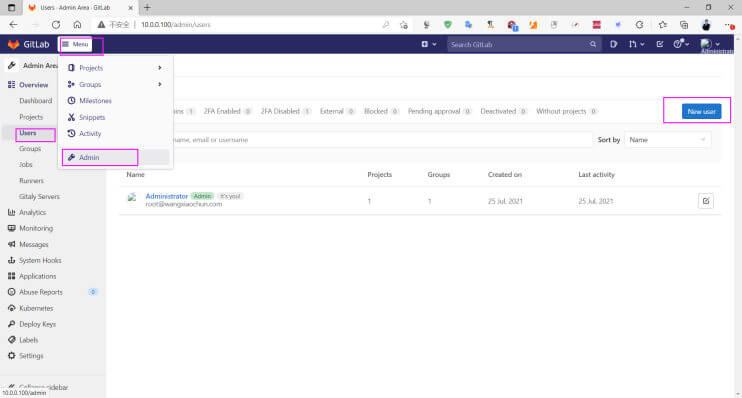Image resolution: width=742 pixels, height=398 pixels.
Task: Click the GitLab fox logo
Action: (x=13, y=44)
